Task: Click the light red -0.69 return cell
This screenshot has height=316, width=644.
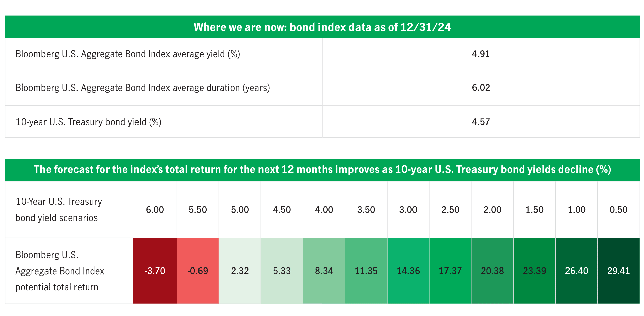Action: point(197,271)
